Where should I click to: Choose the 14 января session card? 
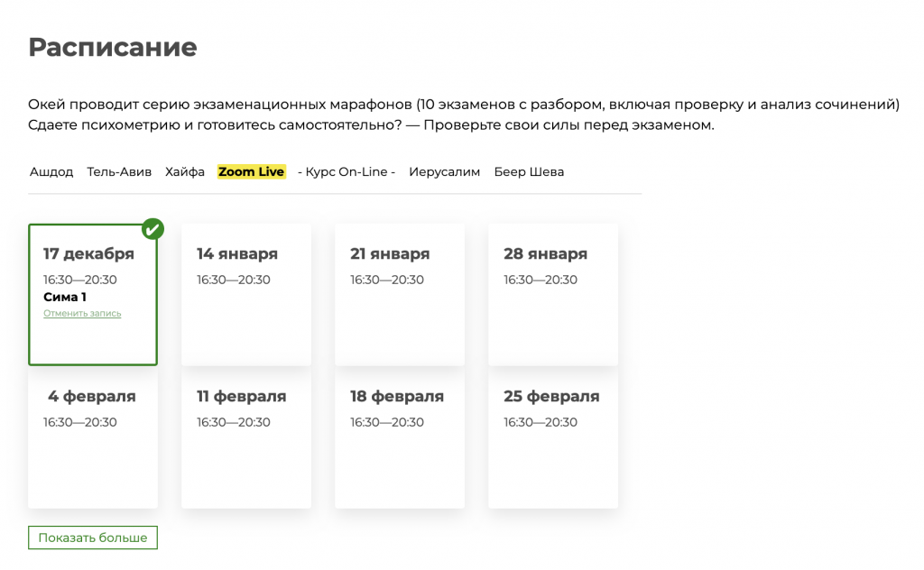pyautogui.click(x=246, y=295)
